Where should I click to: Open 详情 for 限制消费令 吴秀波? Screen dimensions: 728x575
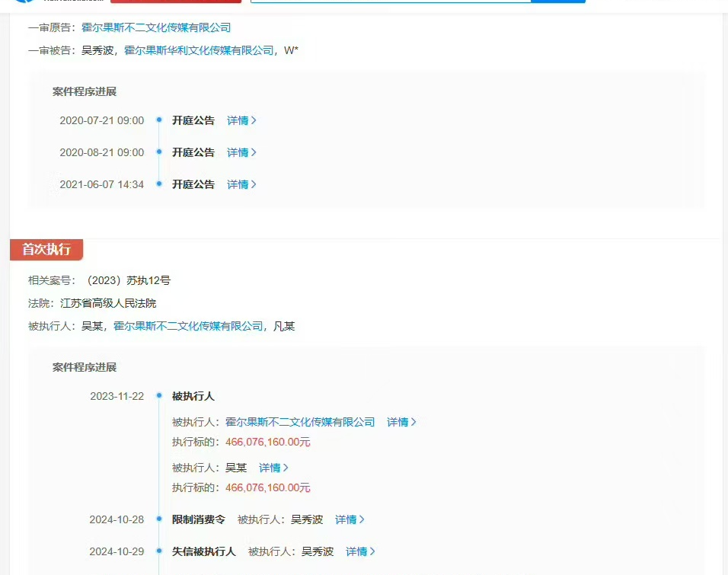coord(350,519)
